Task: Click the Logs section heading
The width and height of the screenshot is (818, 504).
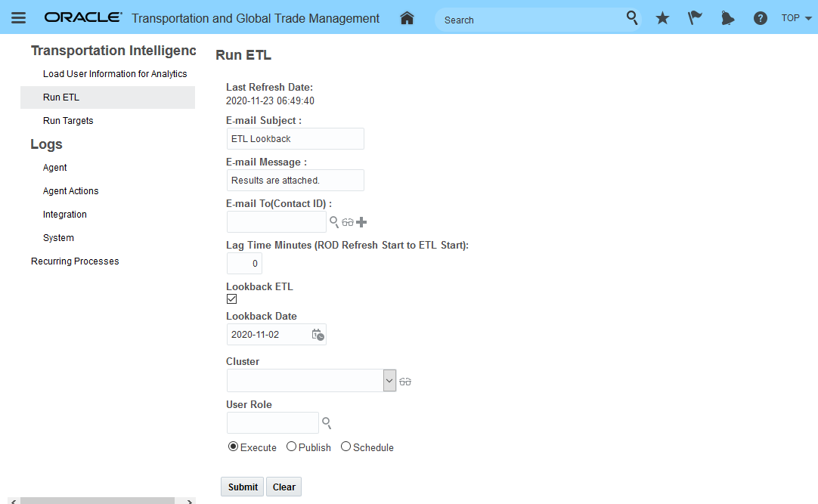Action: 46,144
